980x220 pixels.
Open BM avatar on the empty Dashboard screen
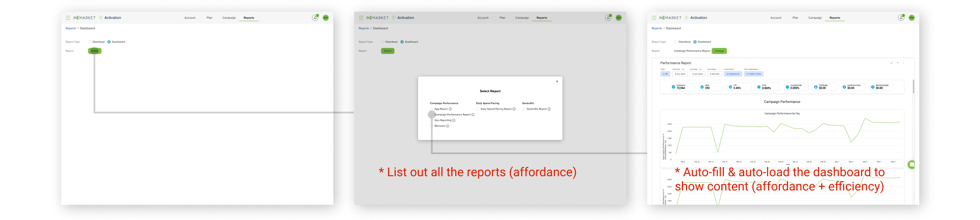coord(326,18)
